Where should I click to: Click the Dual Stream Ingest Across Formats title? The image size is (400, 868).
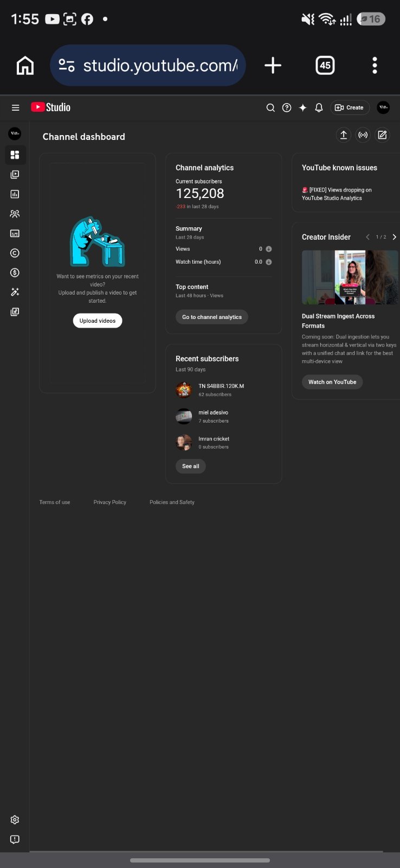pos(338,321)
